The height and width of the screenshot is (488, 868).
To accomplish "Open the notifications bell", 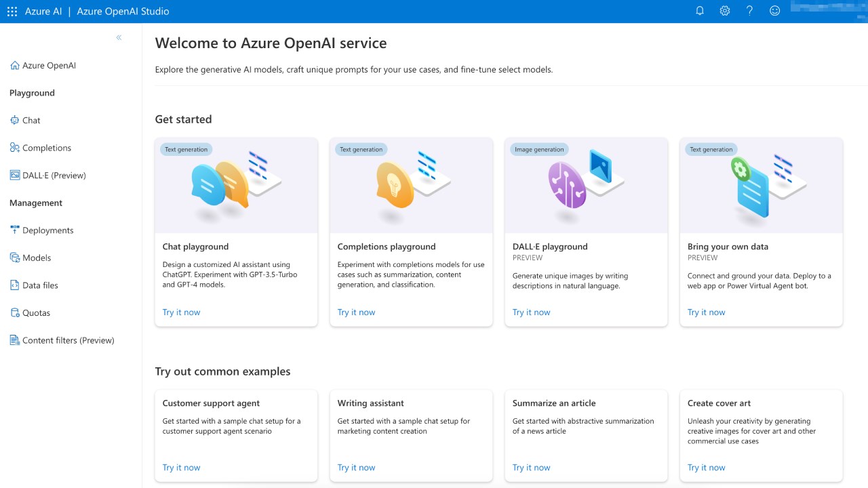I will tap(700, 12).
